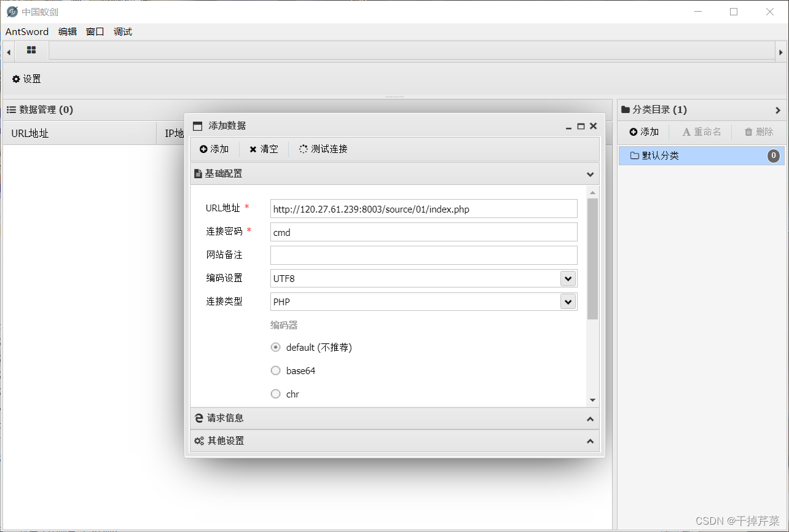Image resolution: width=789 pixels, height=532 pixels.
Task: Click the dialog scrollbar down arrow
Action: tap(592, 400)
